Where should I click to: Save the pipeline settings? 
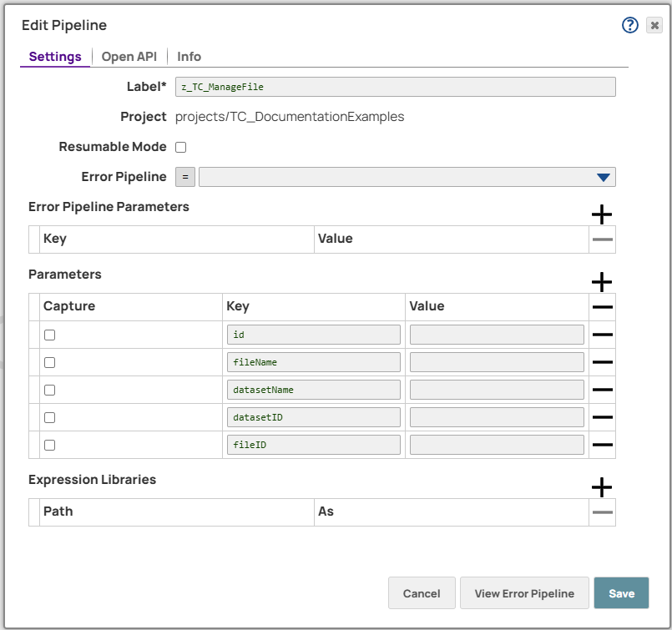[x=621, y=593]
